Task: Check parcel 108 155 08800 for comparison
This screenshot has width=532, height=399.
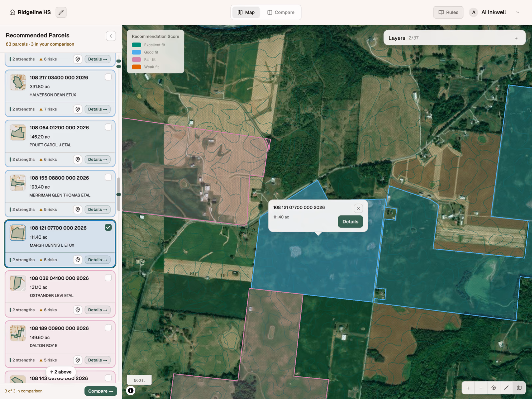Action: (108, 177)
